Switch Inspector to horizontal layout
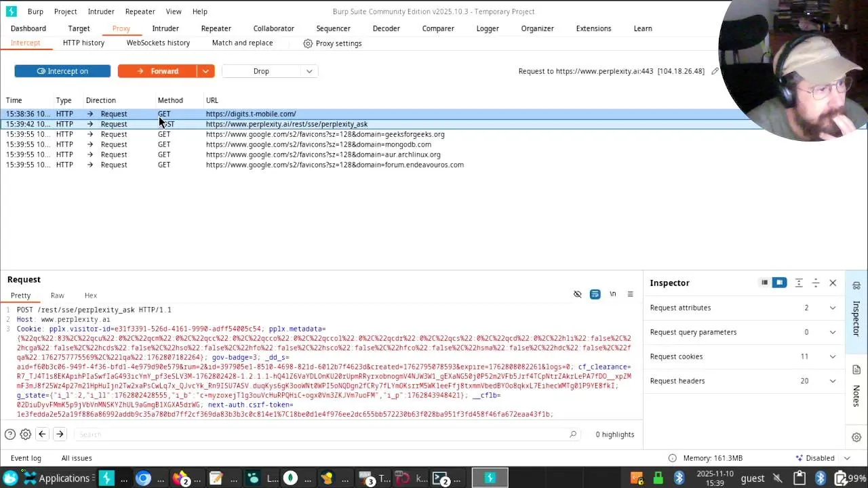The image size is (868, 488). (x=764, y=283)
